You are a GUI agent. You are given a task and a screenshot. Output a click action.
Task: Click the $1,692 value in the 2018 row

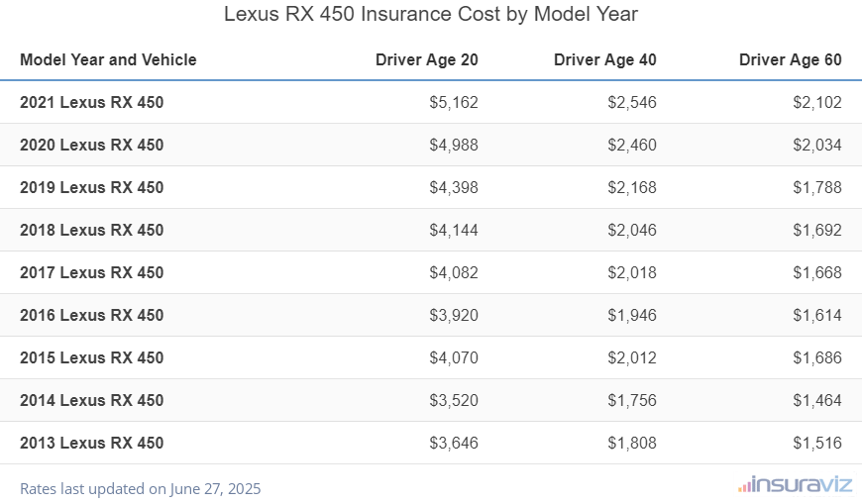pos(817,230)
